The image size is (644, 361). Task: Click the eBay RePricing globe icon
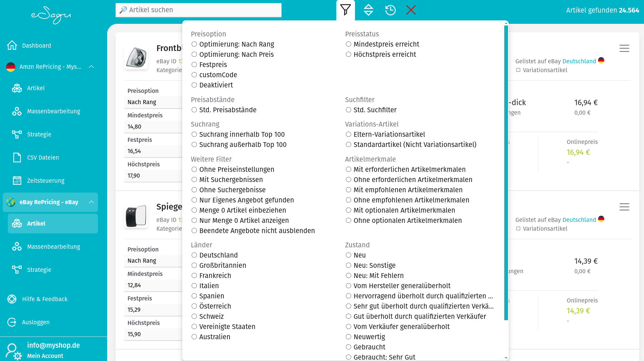[x=11, y=202]
